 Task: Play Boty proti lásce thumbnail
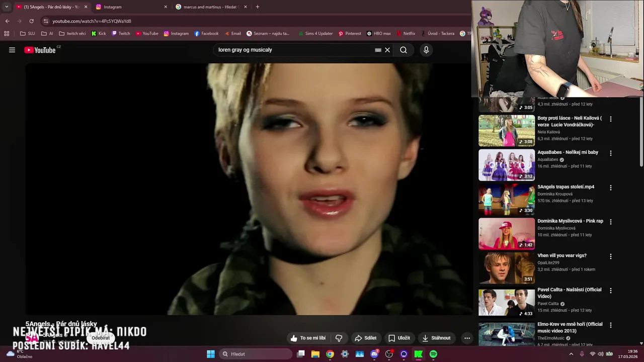(x=507, y=131)
